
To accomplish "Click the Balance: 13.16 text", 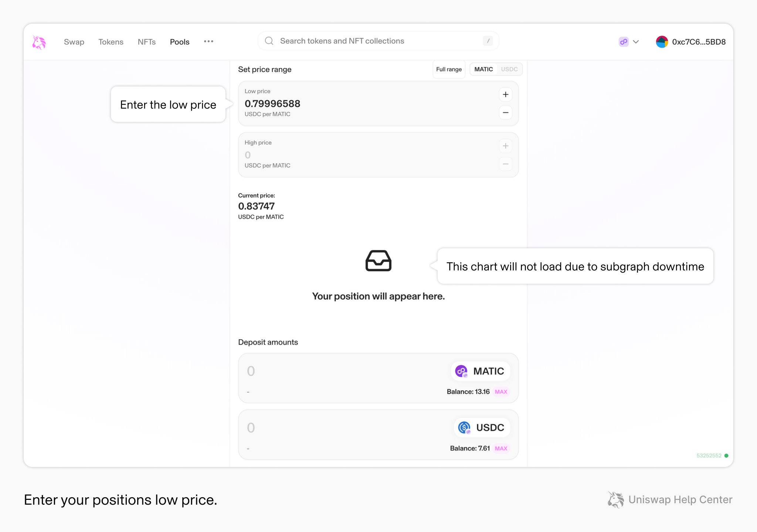I will [468, 392].
